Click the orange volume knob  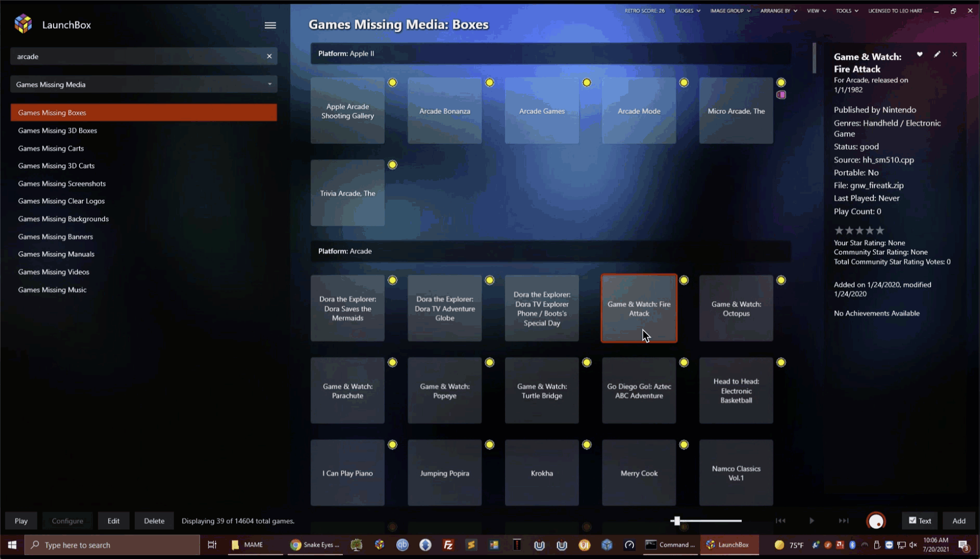(x=876, y=521)
